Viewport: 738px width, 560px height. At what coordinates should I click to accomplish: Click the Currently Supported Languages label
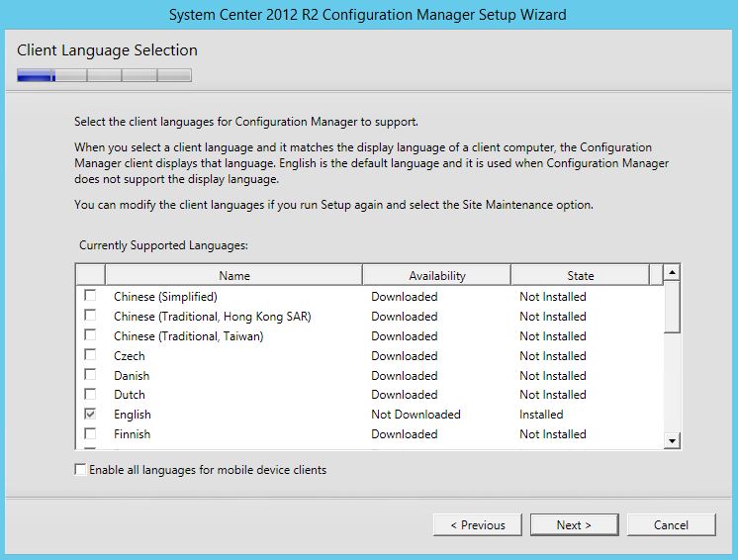[x=163, y=245]
